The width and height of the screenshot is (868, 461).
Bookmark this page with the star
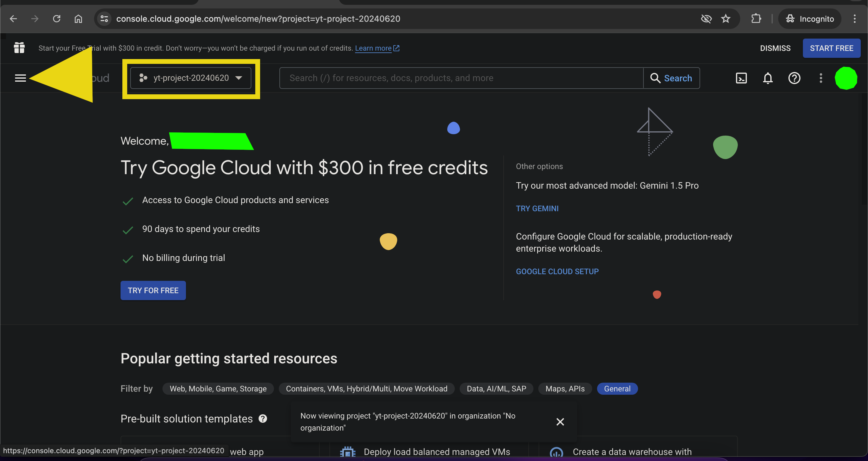(725, 19)
